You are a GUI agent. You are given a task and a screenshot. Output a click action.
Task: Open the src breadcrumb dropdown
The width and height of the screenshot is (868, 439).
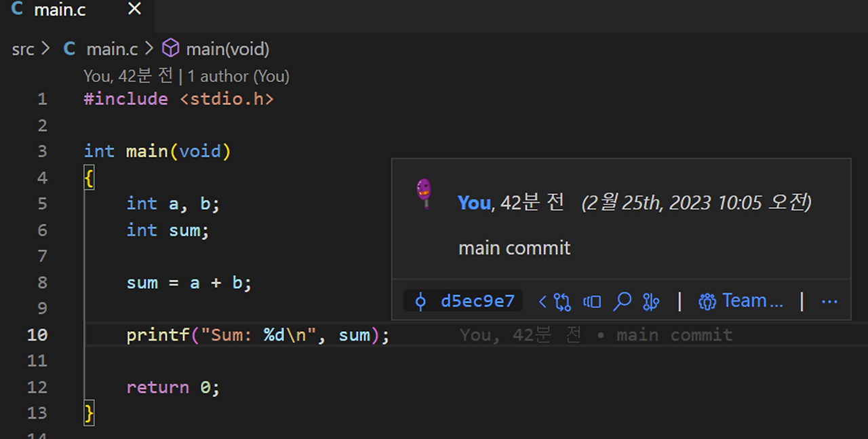point(22,48)
